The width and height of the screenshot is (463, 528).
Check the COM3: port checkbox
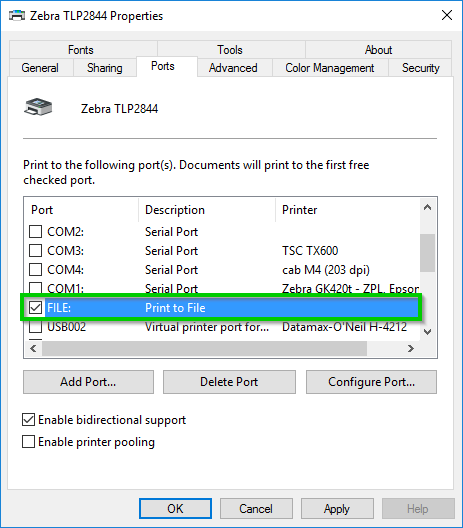point(35,251)
